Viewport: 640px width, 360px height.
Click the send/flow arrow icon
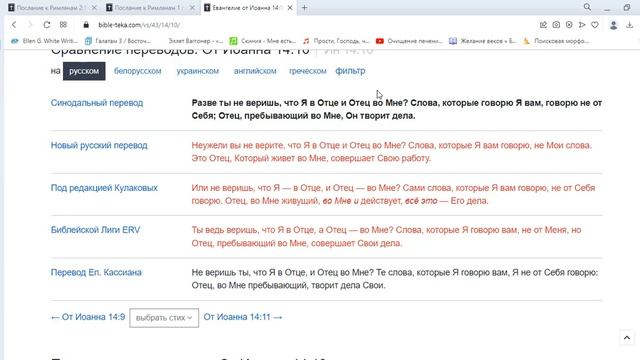(582, 25)
